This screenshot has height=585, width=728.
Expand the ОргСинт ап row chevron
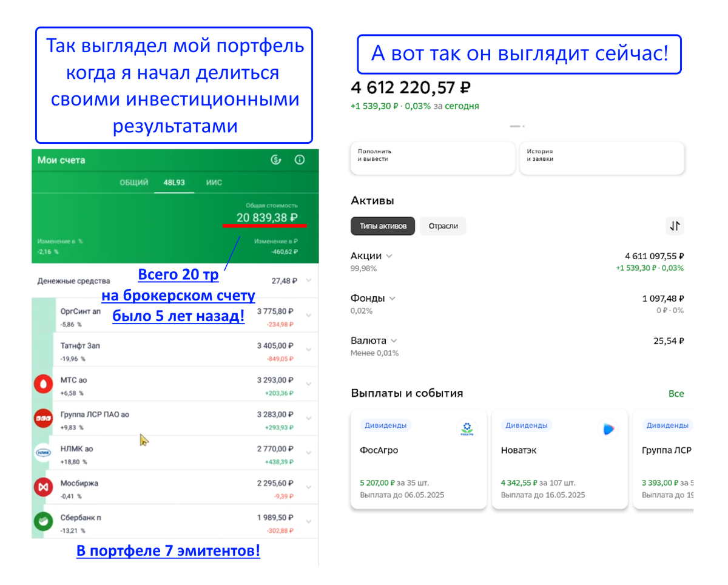coord(309,316)
